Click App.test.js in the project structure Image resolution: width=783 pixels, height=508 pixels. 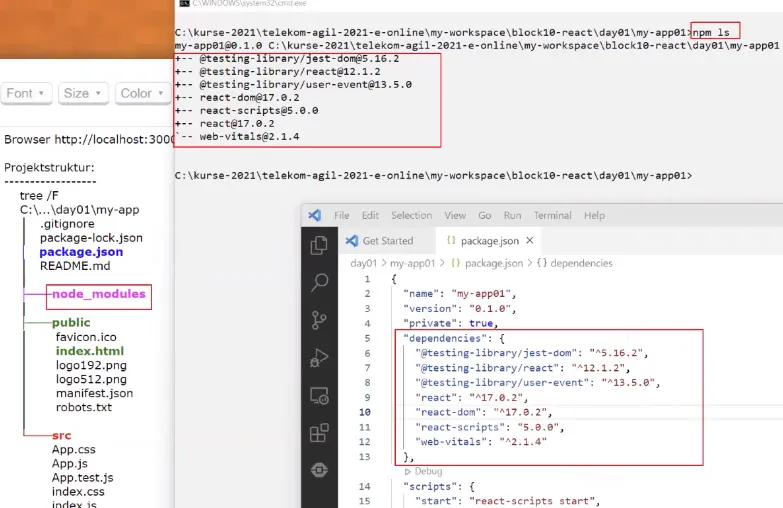click(x=82, y=478)
